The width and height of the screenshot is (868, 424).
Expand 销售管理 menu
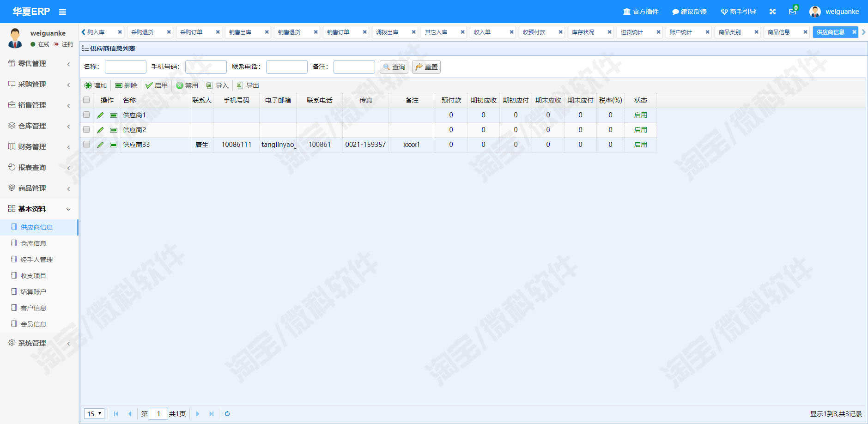tap(39, 105)
